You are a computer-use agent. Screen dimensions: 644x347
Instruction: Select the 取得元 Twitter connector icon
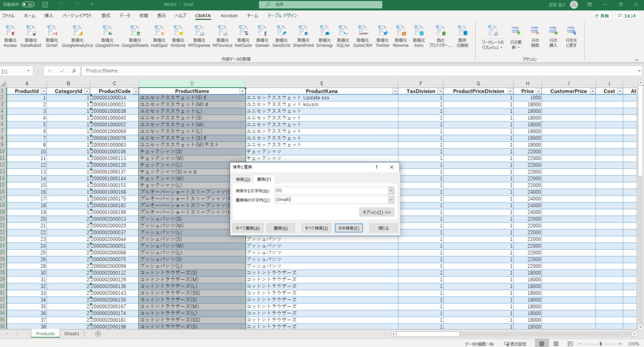tap(382, 37)
